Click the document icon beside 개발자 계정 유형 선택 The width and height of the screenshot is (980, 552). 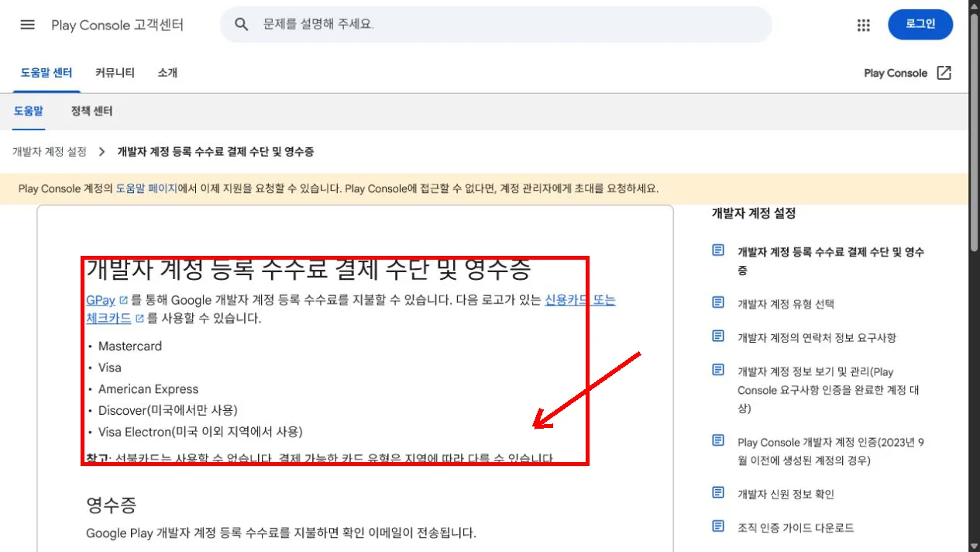(x=718, y=303)
